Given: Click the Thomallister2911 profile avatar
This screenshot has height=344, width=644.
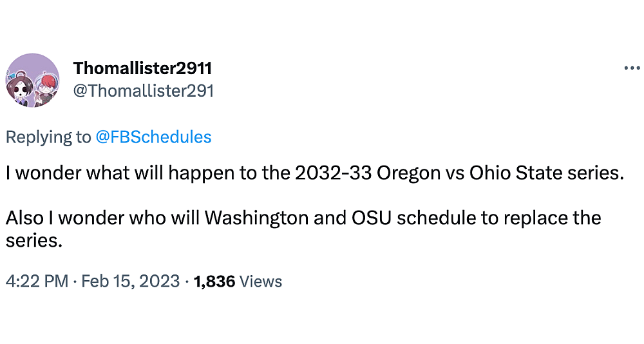Looking at the screenshot, I should [x=33, y=81].
